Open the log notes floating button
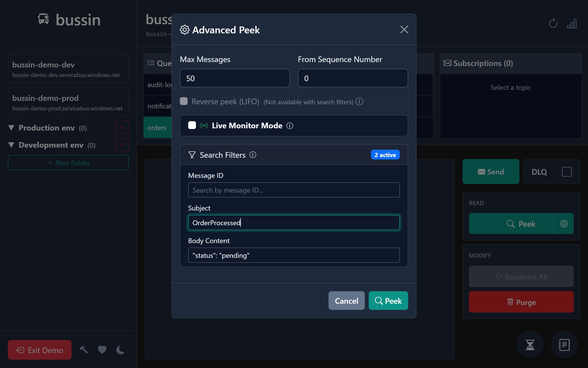Image resolution: width=588 pixels, height=368 pixels. (x=564, y=345)
